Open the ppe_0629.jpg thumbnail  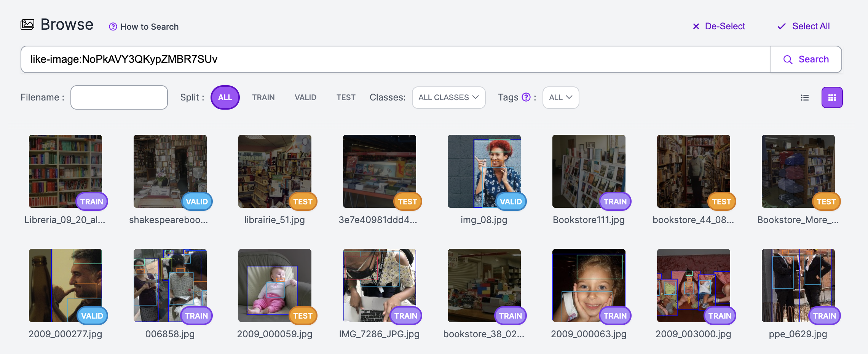click(x=798, y=285)
